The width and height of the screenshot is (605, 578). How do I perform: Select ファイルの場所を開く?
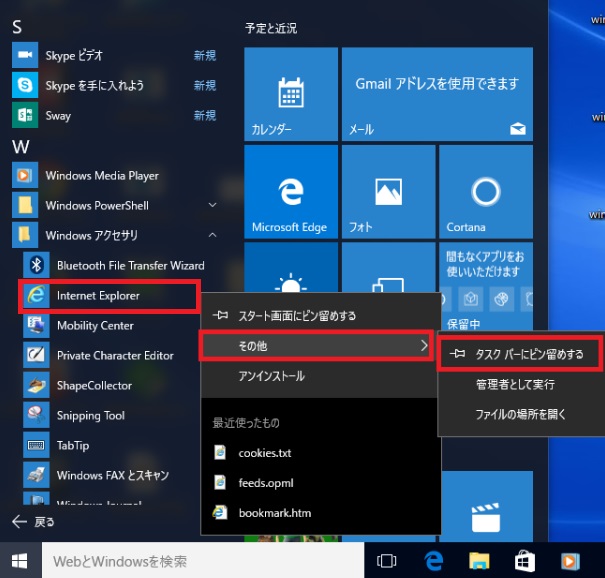(522, 414)
